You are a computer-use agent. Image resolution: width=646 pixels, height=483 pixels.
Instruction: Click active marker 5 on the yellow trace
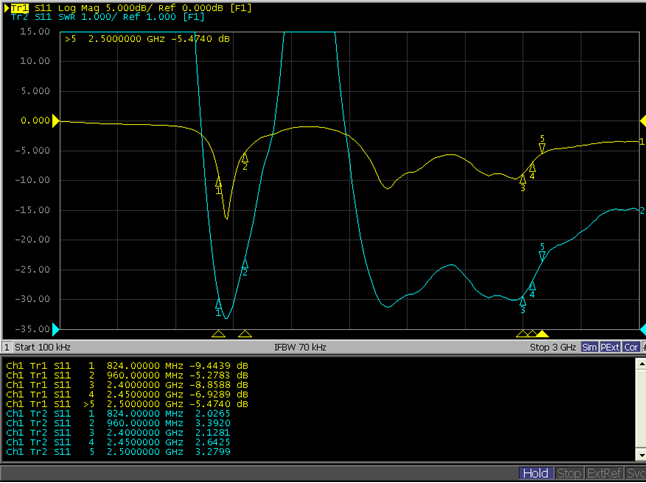coord(542,147)
